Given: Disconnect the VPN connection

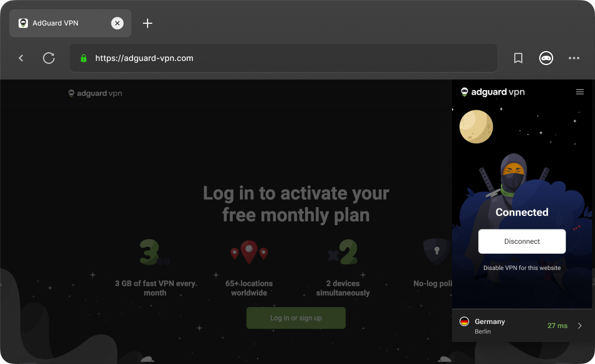Looking at the screenshot, I should coord(522,241).
